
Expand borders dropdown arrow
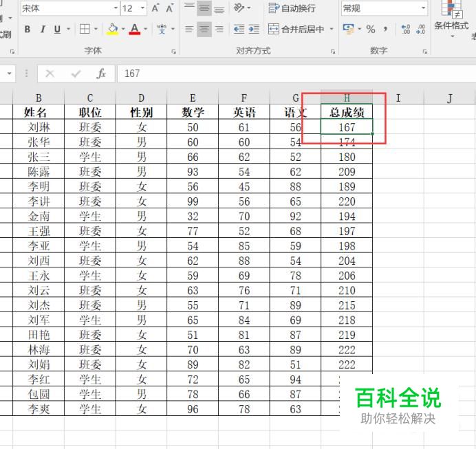(96, 30)
